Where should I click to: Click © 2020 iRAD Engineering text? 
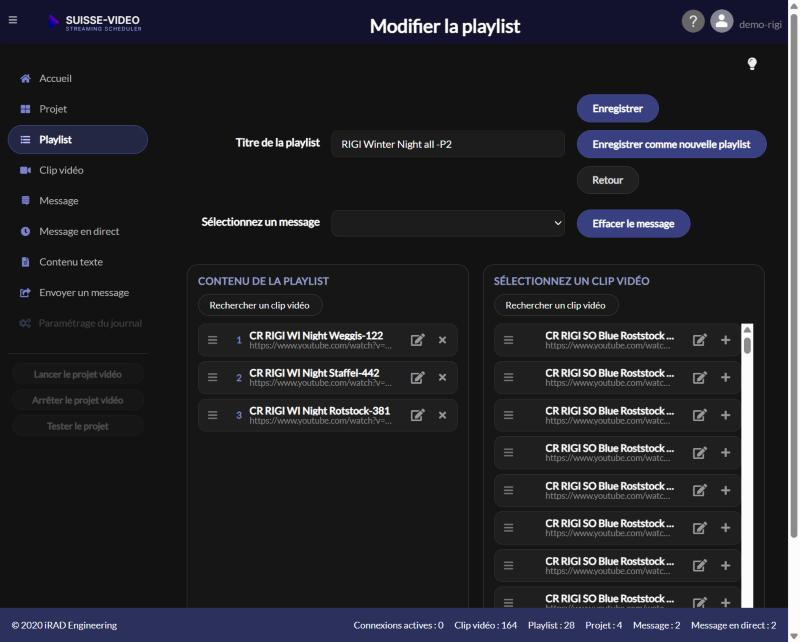coord(64,625)
